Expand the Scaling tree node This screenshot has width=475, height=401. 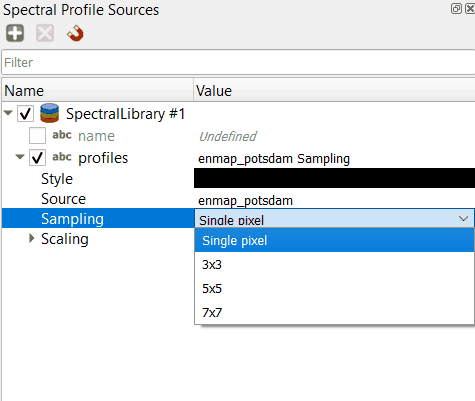pos(32,238)
